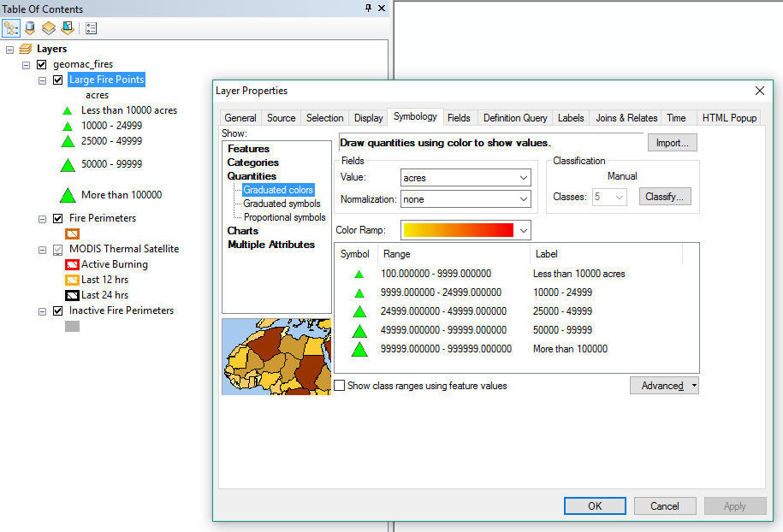The image size is (783, 532).
Task: Select List By Source icon
Action: [30, 28]
